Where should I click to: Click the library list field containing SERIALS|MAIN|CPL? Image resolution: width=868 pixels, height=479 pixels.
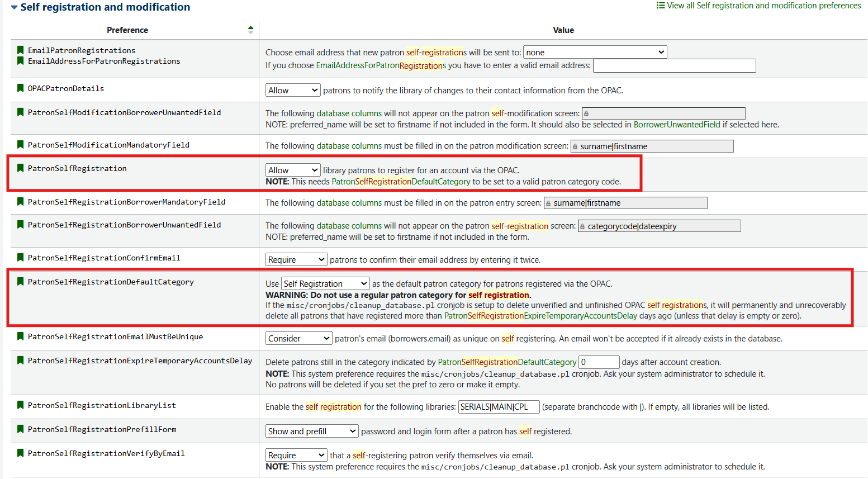pos(499,407)
